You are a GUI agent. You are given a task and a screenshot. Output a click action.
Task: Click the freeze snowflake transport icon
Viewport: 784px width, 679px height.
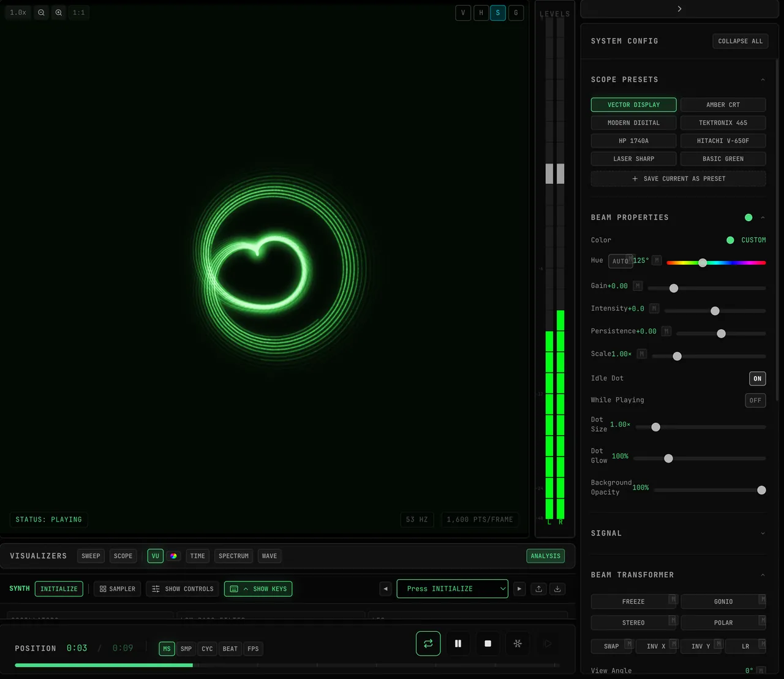click(518, 643)
